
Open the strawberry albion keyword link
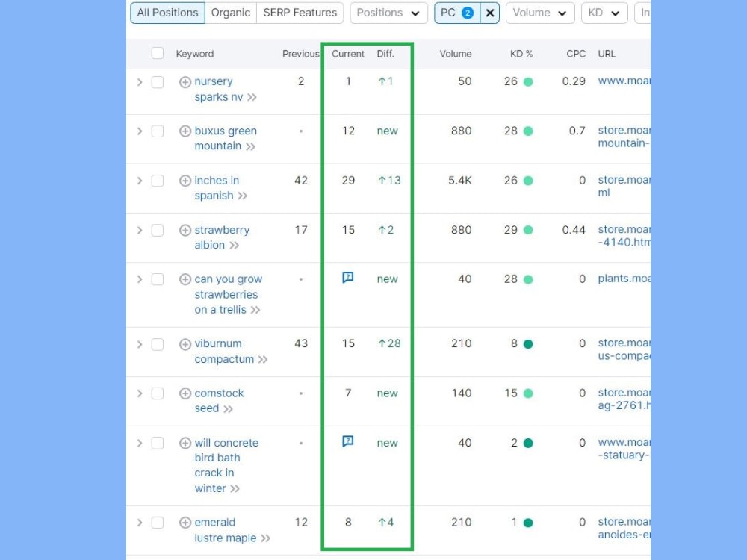222,237
